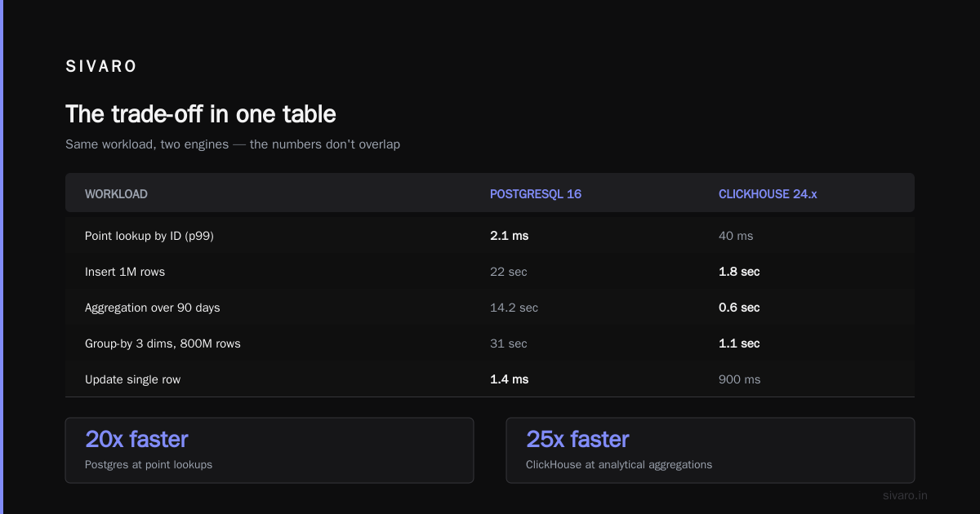Click the 40 ms ClickHouse value
This screenshot has width=980, height=514.
tap(736, 236)
